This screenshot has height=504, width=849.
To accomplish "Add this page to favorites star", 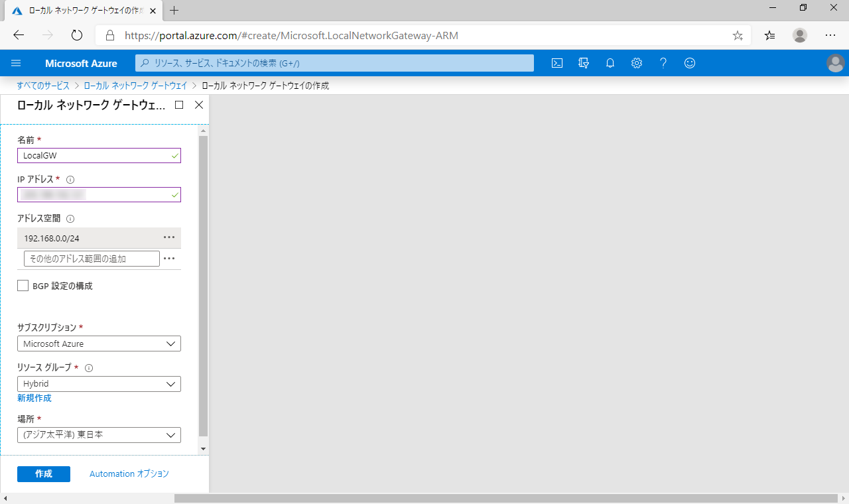I will click(738, 35).
